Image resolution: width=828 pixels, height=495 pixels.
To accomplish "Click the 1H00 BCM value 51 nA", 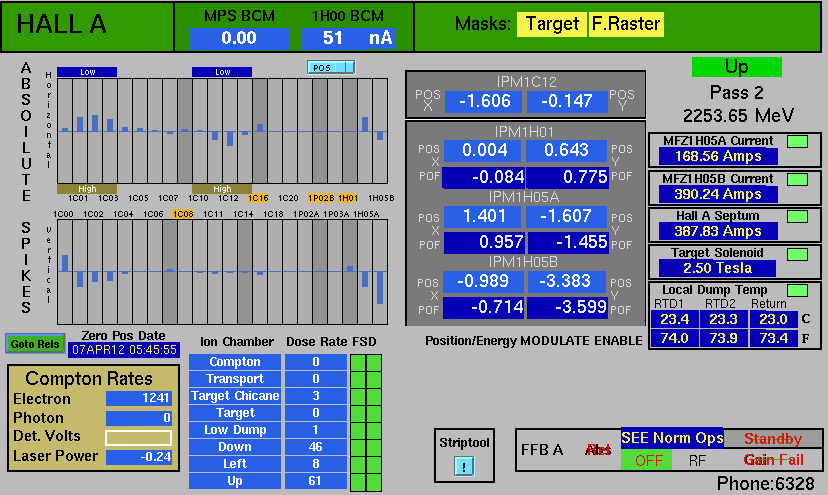I will (x=348, y=38).
